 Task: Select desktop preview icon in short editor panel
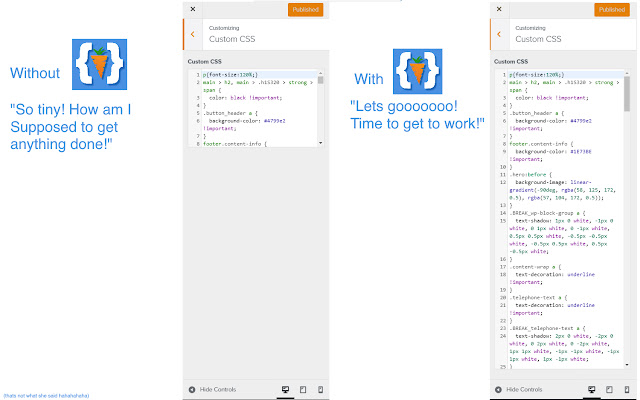[x=285, y=389]
